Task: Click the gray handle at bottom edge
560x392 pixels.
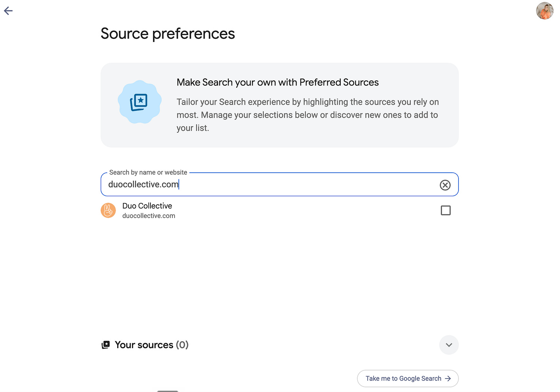Action: 168,391
